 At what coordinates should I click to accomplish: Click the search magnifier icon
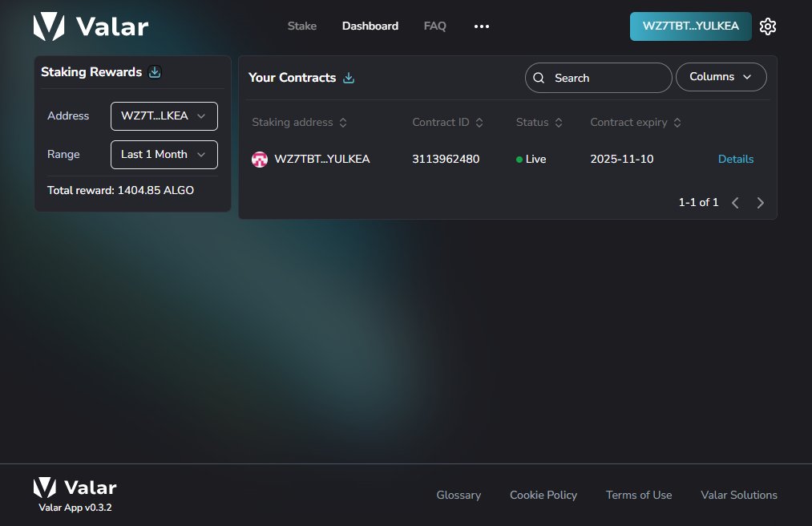(x=539, y=77)
